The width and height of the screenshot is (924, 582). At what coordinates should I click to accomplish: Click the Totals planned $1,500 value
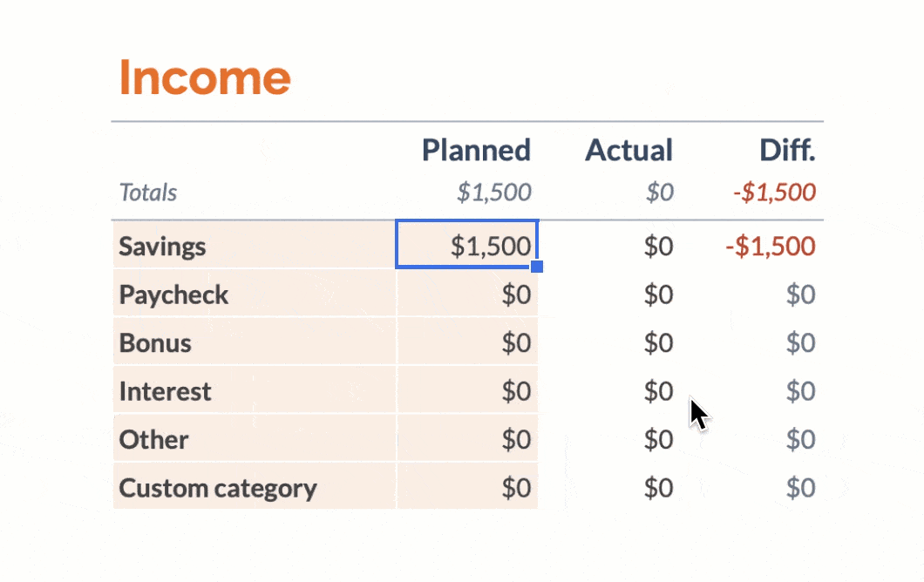(494, 192)
